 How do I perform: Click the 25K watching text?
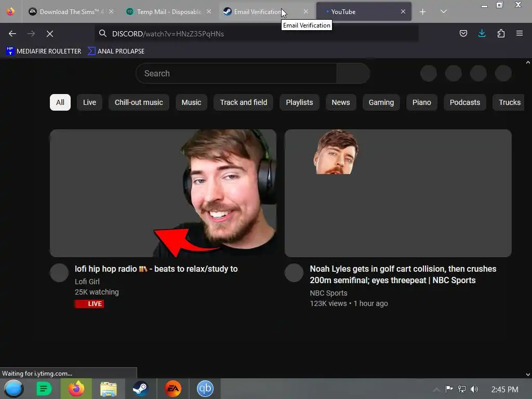pyautogui.click(x=97, y=292)
